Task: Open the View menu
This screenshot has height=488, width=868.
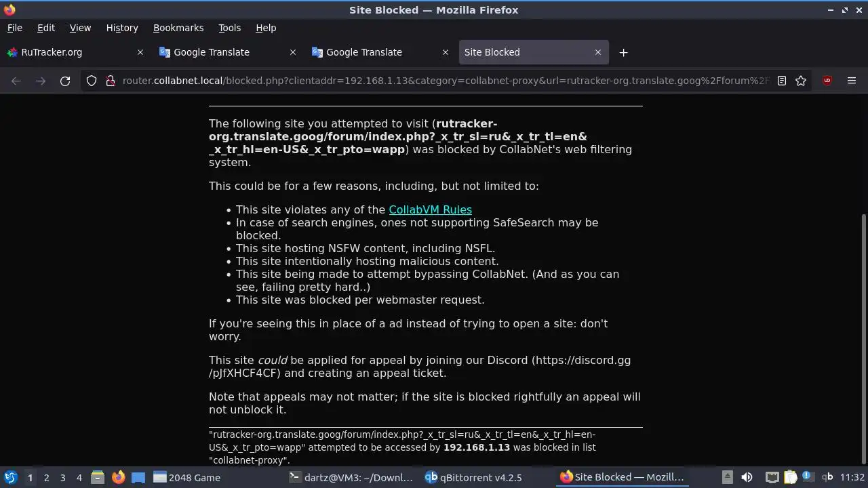Action: coord(80,28)
